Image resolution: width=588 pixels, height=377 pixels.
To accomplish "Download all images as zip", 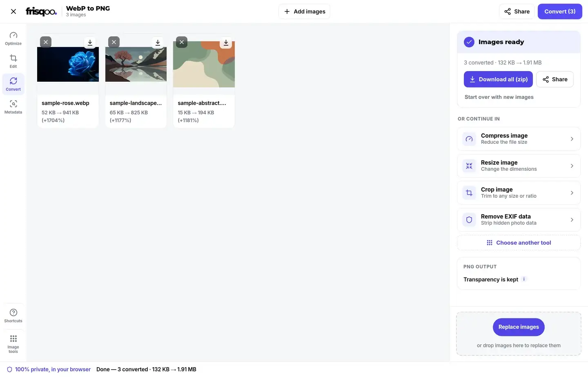I will (x=498, y=79).
